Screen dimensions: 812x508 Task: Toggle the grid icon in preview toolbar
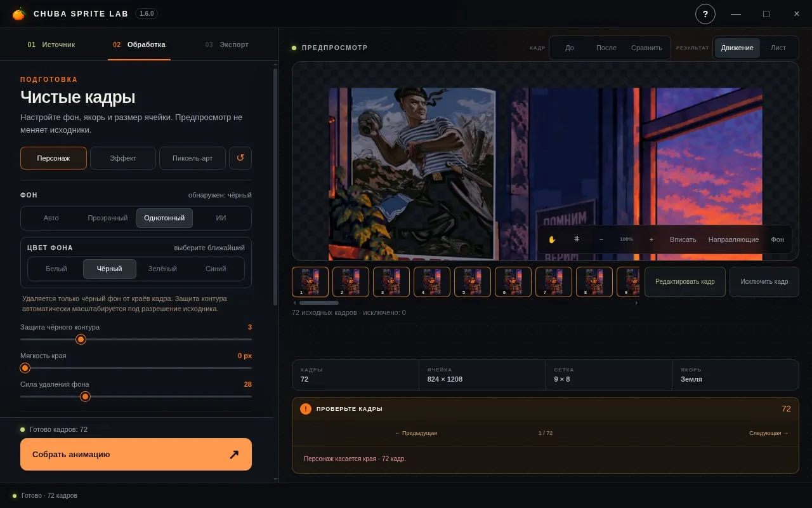point(577,239)
